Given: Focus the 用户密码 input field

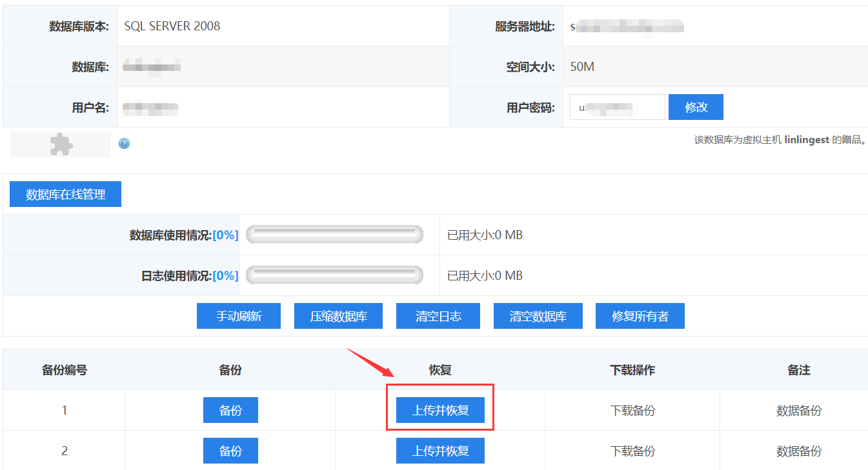Looking at the screenshot, I should [617, 107].
